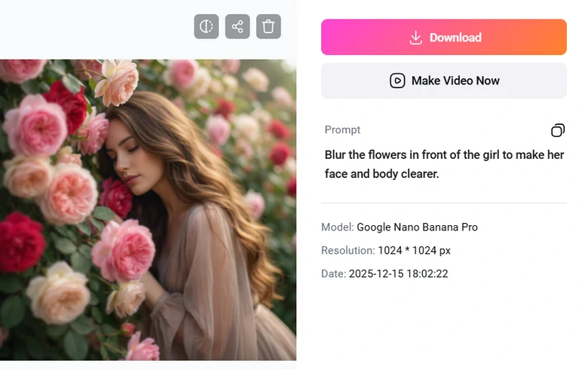Click the Resolution: field label
The image size is (588, 369).
tap(348, 251)
